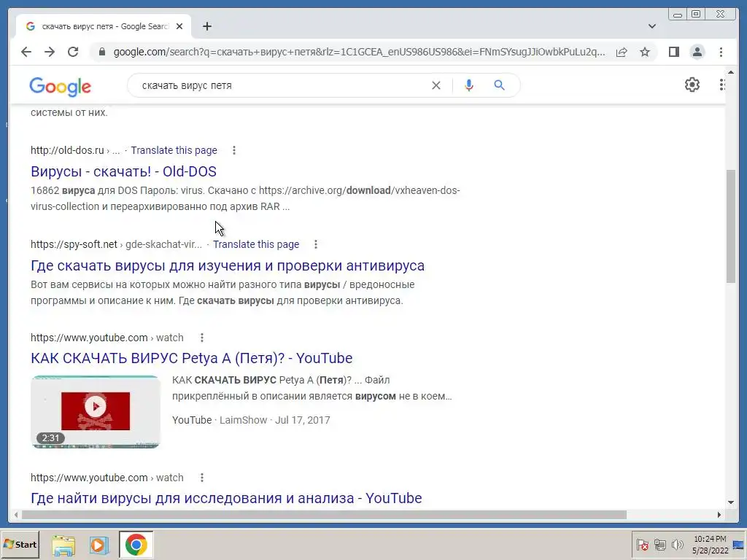Translate the old-dos.ru result page
The height and width of the screenshot is (560, 747).
pos(174,150)
